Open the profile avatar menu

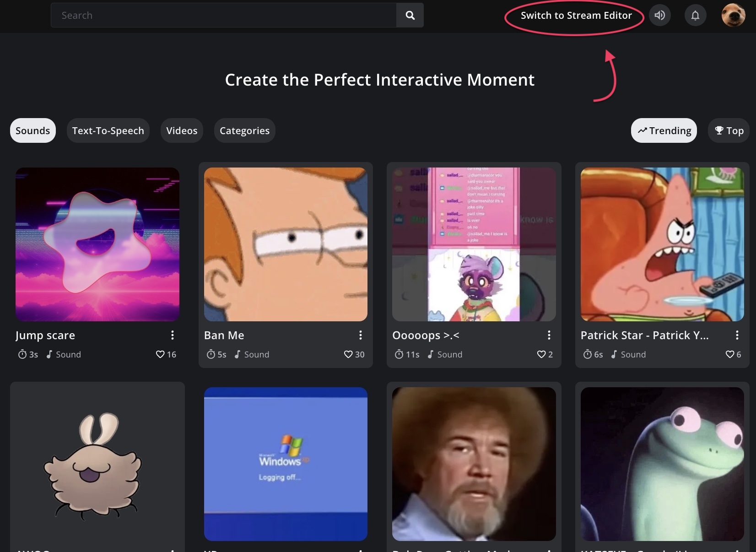(733, 16)
